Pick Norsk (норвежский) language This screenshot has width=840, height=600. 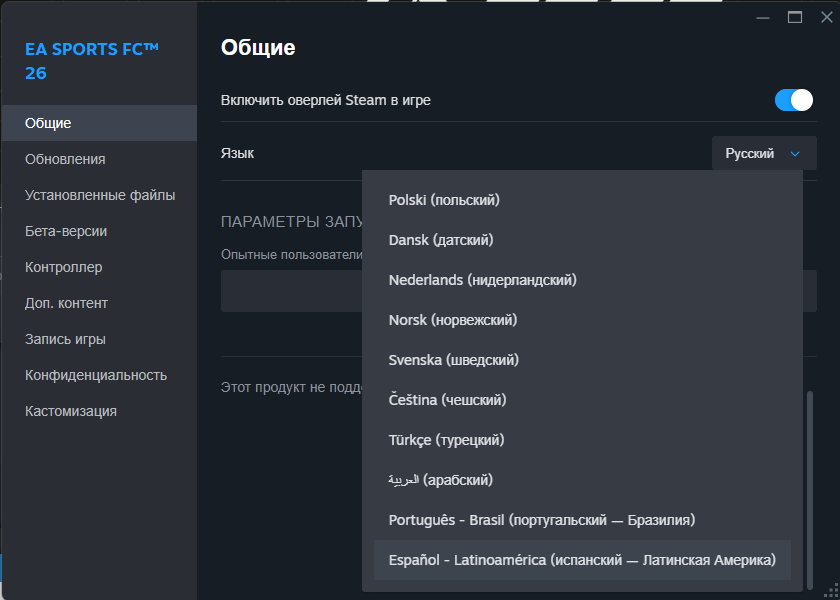(x=452, y=320)
